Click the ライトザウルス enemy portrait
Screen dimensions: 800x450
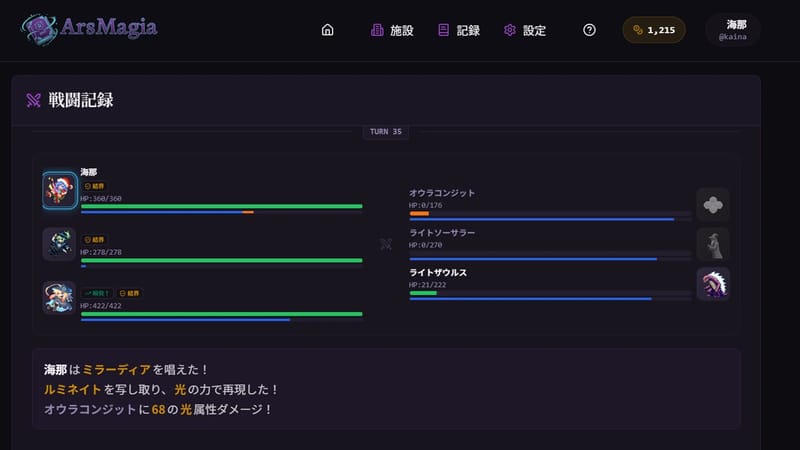point(713,284)
